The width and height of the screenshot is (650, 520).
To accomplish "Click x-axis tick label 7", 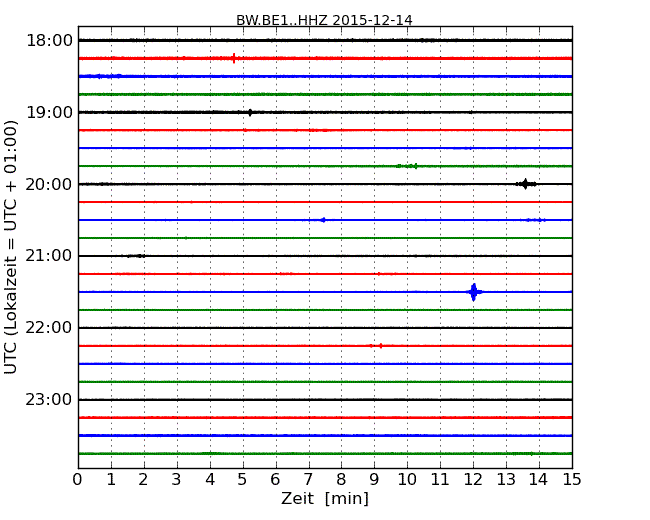I will point(308,479).
